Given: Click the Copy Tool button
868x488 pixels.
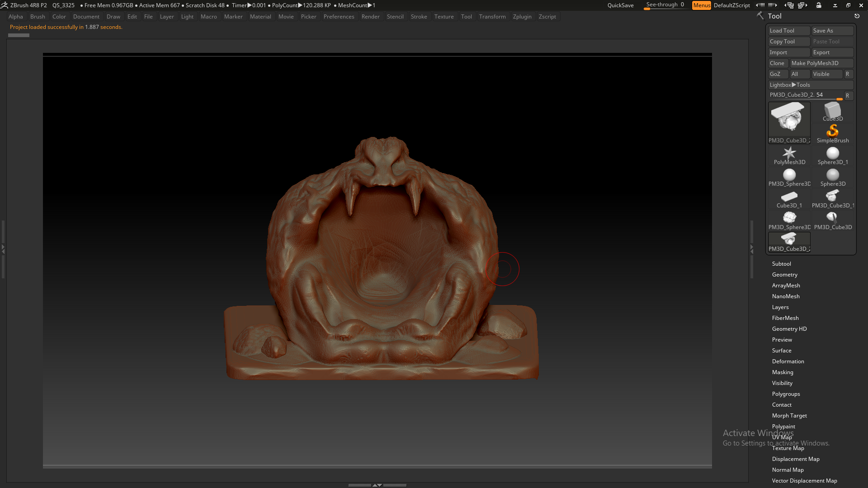Looking at the screenshot, I should 789,42.
